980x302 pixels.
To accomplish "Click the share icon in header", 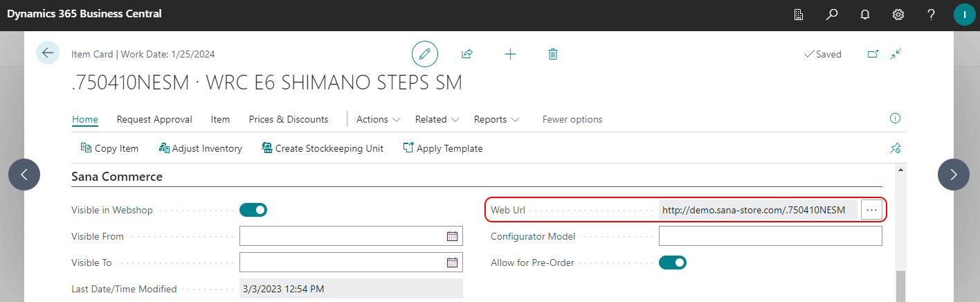I will (467, 54).
